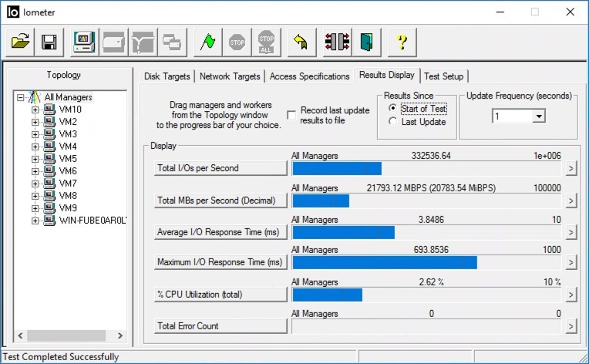
Task: Click the disconnect selected worker icon
Action: pyautogui.click(x=337, y=42)
